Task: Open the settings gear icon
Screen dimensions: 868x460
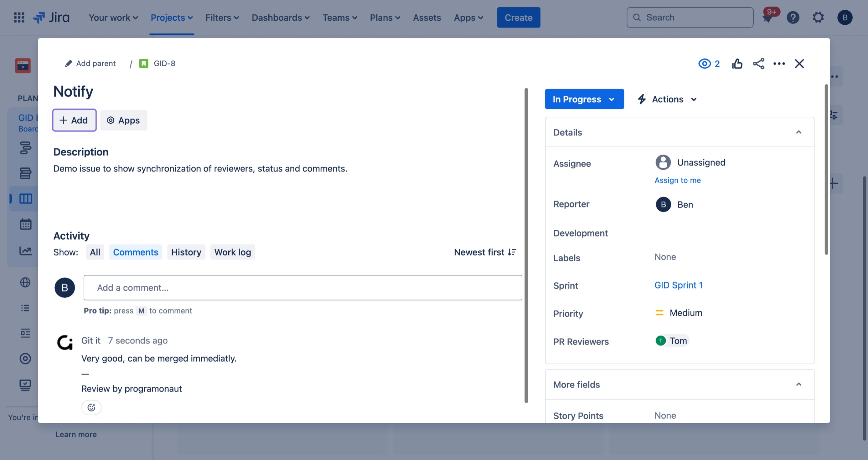Action: click(818, 18)
